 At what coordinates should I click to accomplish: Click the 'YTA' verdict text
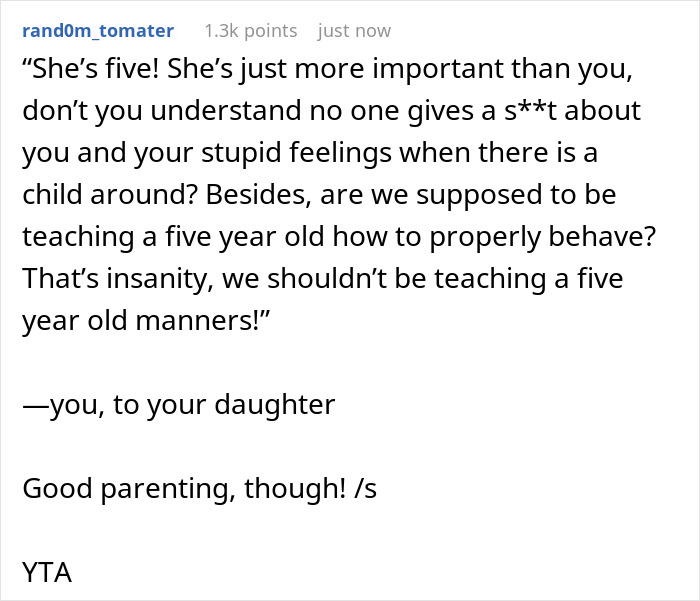coord(48,573)
